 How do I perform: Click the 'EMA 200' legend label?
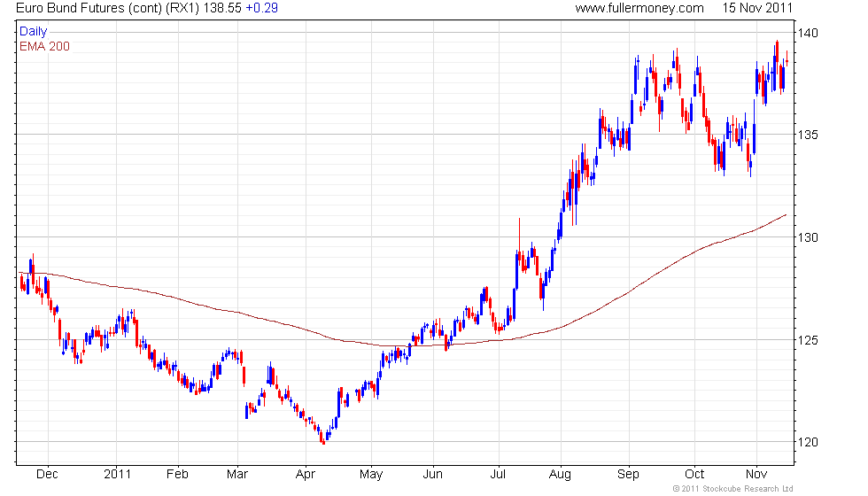(45, 46)
